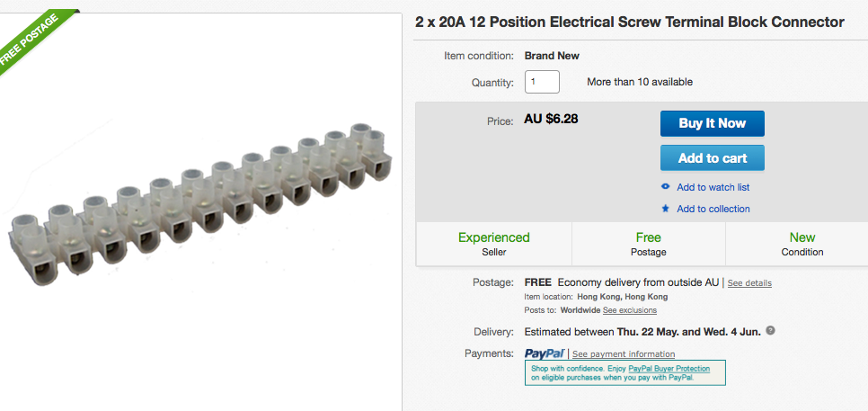Click the PayPal logo
The image size is (868, 411).
[544, 353]
